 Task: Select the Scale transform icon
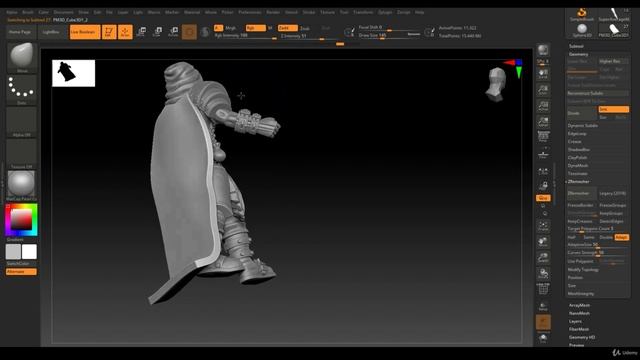157,32
